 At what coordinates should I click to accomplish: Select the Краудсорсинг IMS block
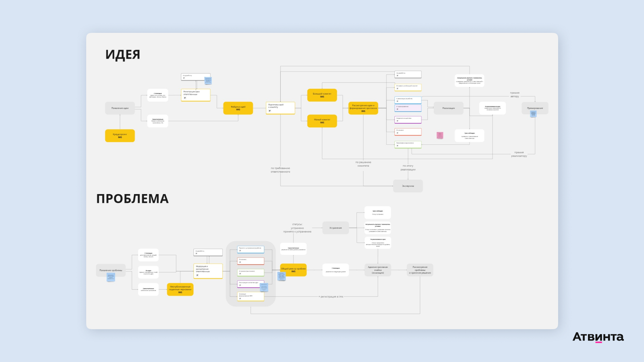[120, 136]
